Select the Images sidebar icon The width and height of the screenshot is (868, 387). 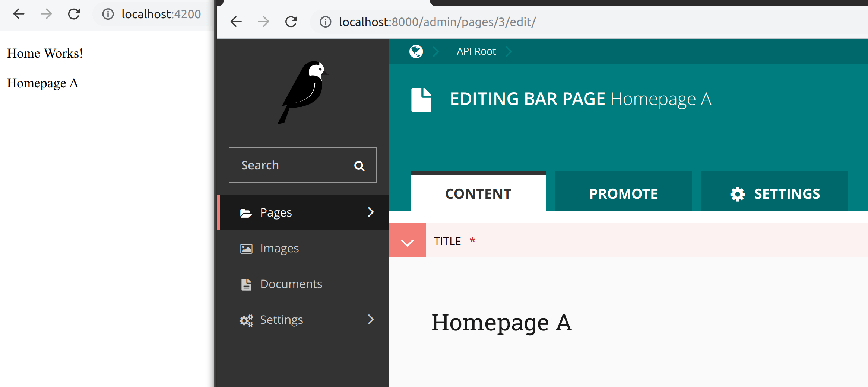pyautogui.click(x=246, y=248)
